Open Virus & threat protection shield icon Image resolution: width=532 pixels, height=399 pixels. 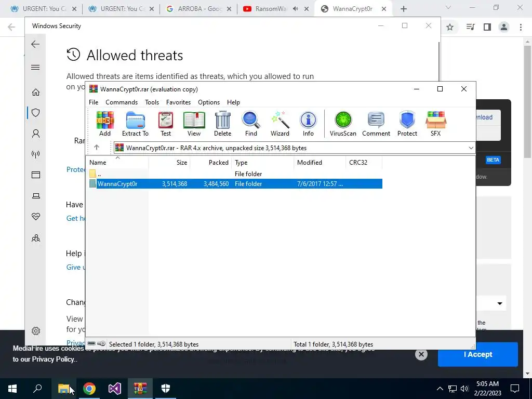tap(36, 113)
